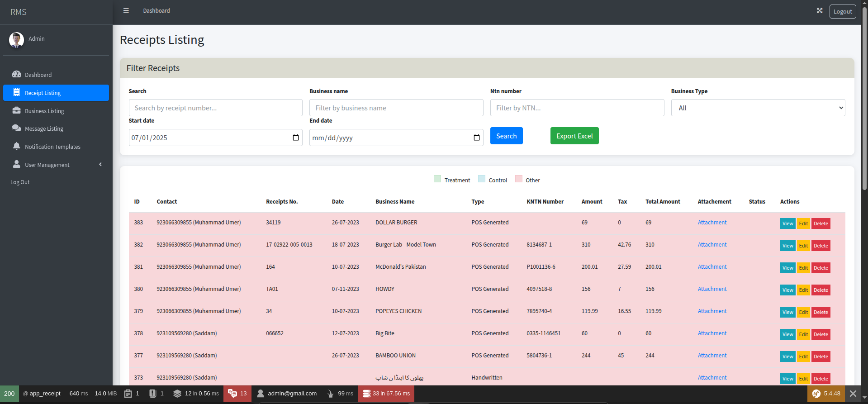The image size is (868, 404).
Task: Click the database queries panel showing 33
Action: tap(386, 394)
